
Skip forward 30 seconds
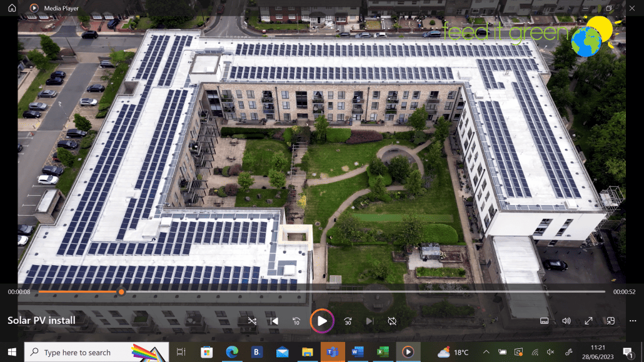click(348, 321)
